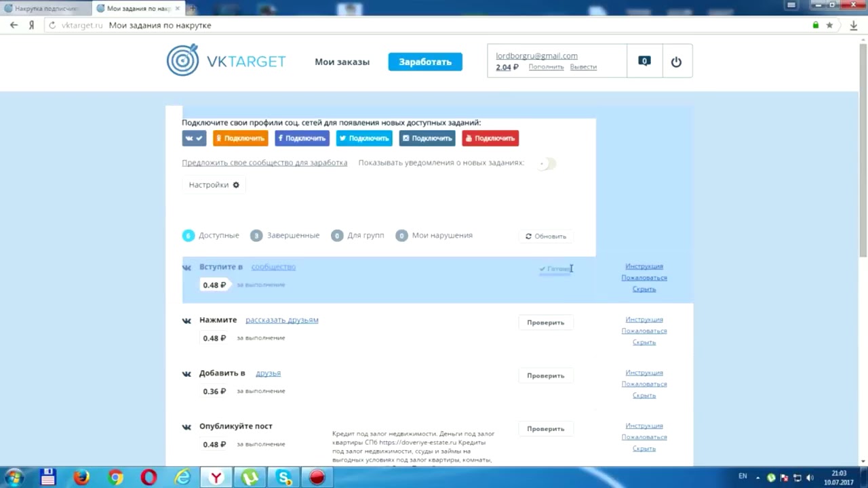Screen dimensions: 868x488
Task: Bookmark page with star icon
Action: pos(829,25)
